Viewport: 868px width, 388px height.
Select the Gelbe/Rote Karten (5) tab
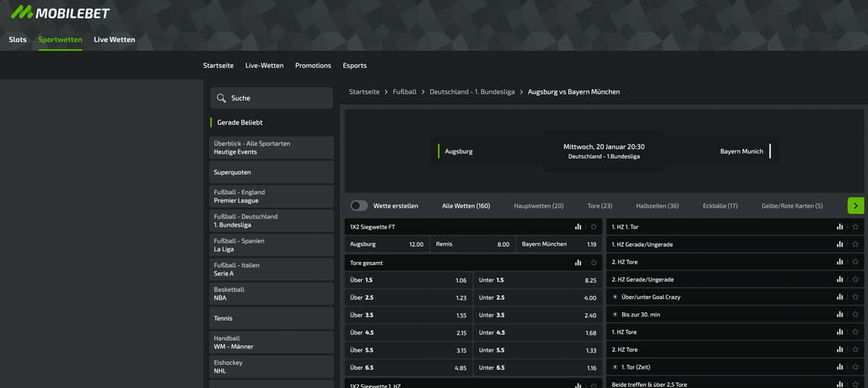tap(792, 206)
